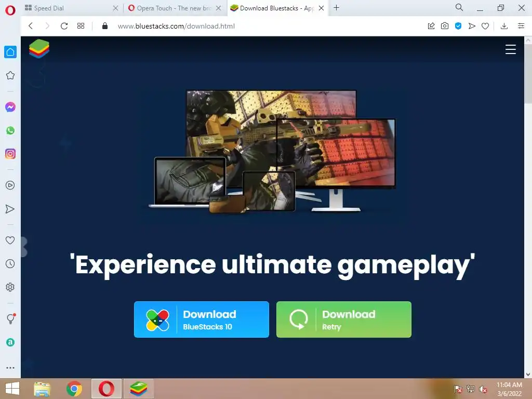Open the lightbulb tips icon in sidebar
Screen dimensions: 532x399
(x=11, y=318)
